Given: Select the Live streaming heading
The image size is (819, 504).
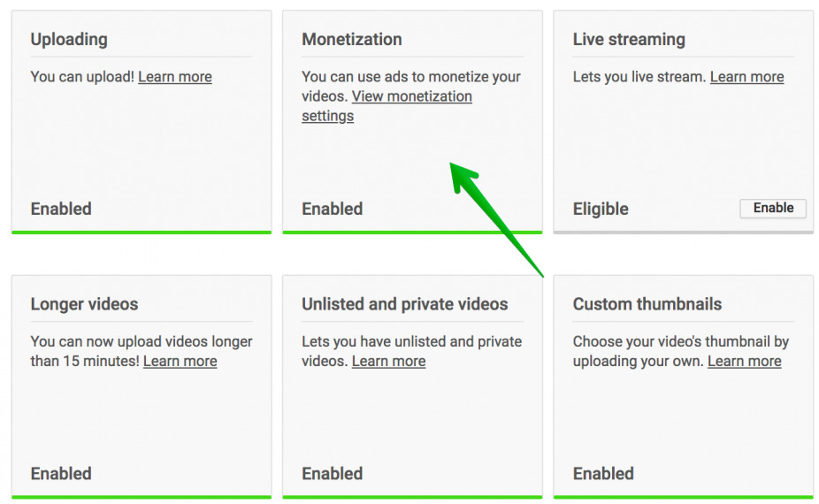Looking at the screenshot, I should (628, 40).
